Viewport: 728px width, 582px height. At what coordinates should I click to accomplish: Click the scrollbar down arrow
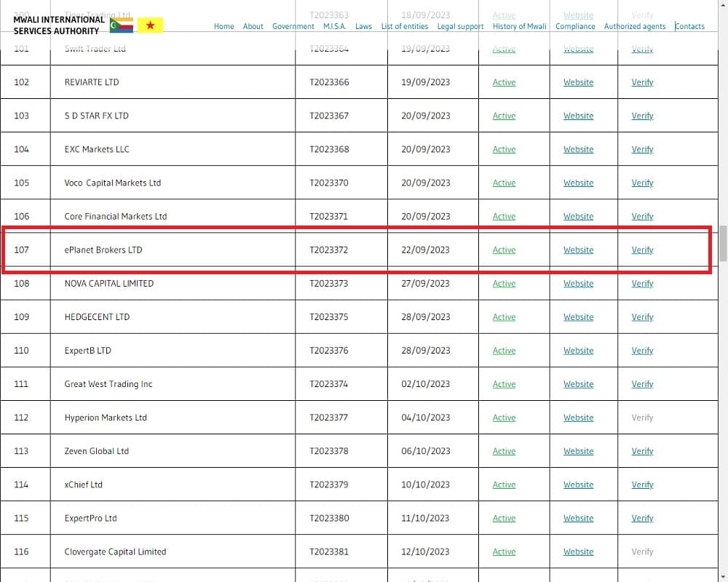click(x=723, y=578)
